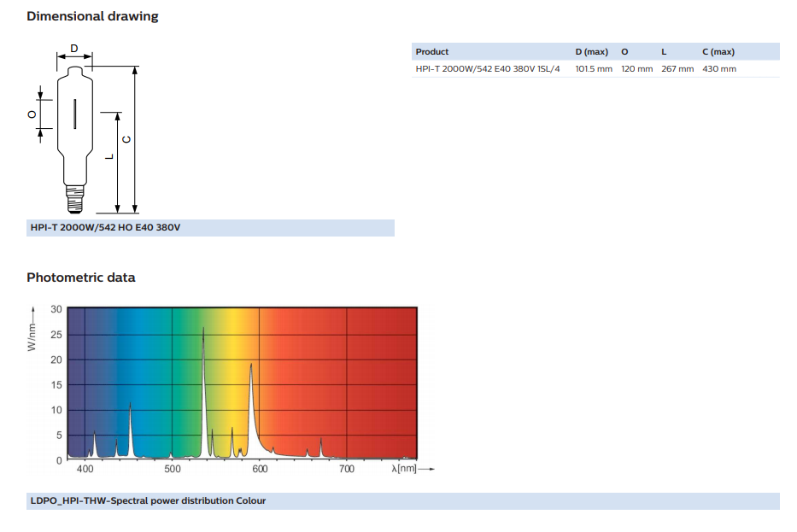This screenshot has width=797, height=532.
Task: Click the "Dimensional drawing" heading
Action: 92,16
